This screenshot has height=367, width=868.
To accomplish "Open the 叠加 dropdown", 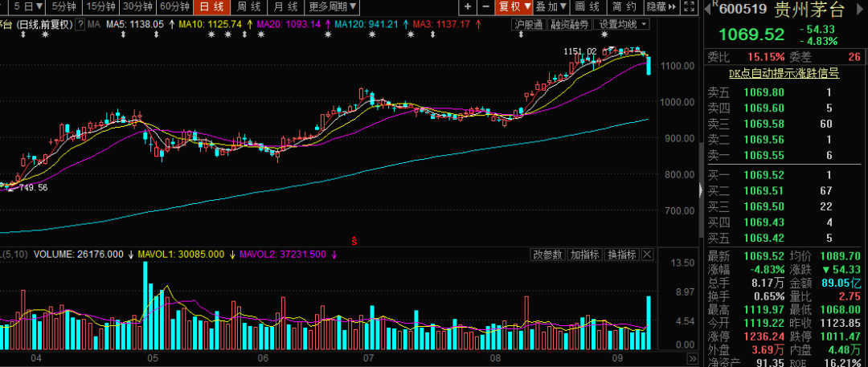I will coord(551,6).
